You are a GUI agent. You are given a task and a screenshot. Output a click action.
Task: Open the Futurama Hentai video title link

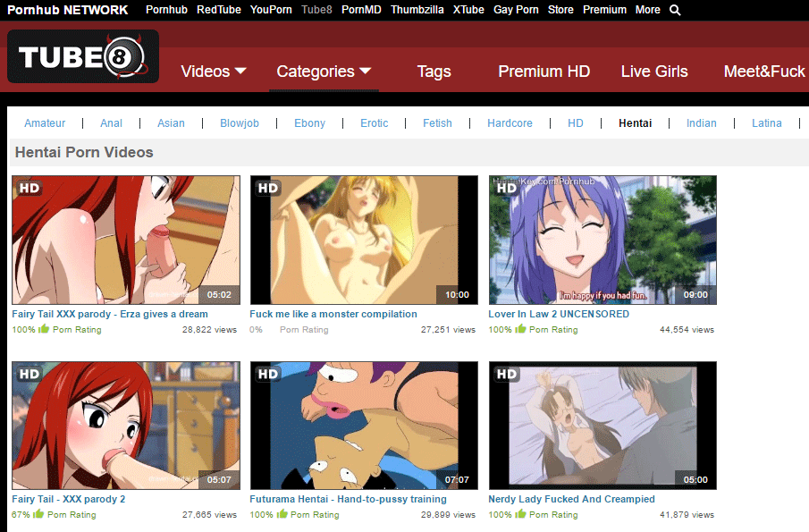point(349,499)
